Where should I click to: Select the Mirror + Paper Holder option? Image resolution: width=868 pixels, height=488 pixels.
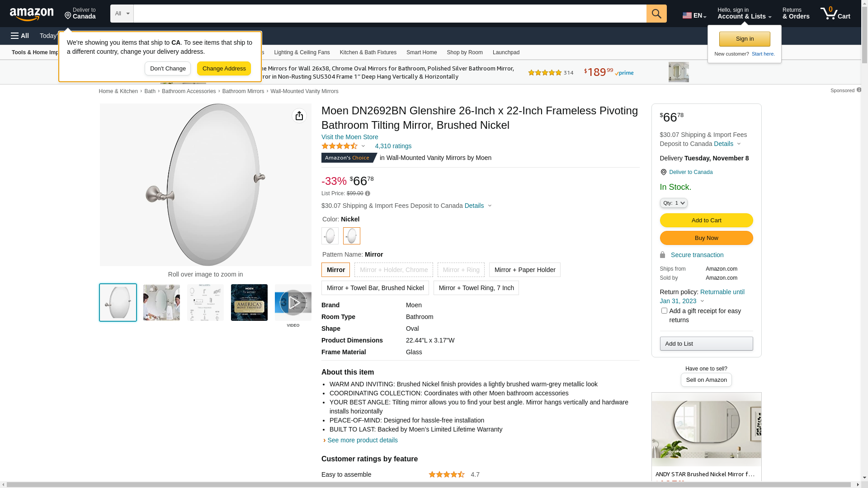tap(524, 270)
